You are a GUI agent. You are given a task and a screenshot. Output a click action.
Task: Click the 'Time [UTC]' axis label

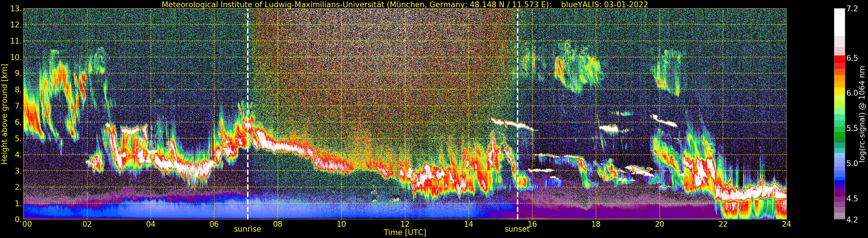tap(405, 233)
